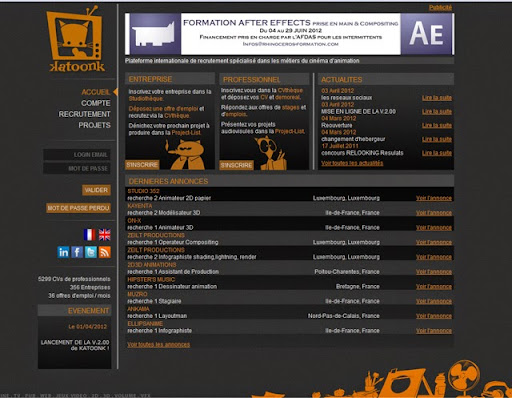This screenshot has height=398, width=512.
Task: Click the After Effects formation ad banner
Action: coord(289,34)
